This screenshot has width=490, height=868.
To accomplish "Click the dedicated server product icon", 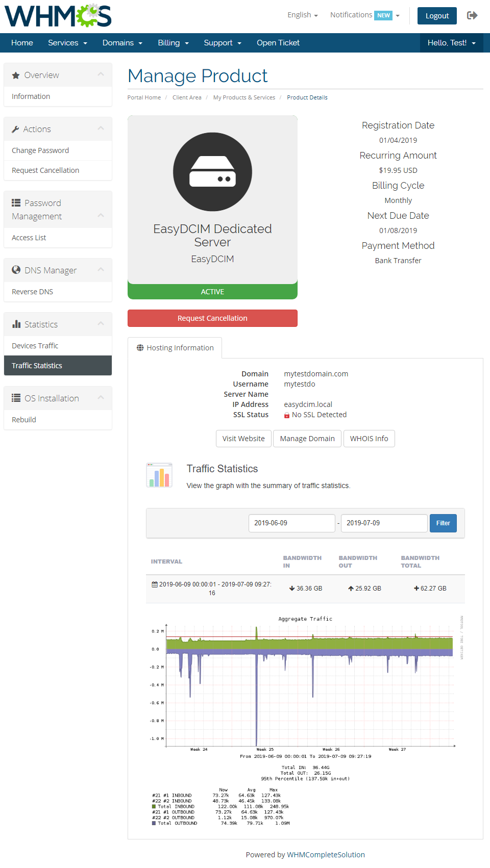I will (x=212, y=172).
